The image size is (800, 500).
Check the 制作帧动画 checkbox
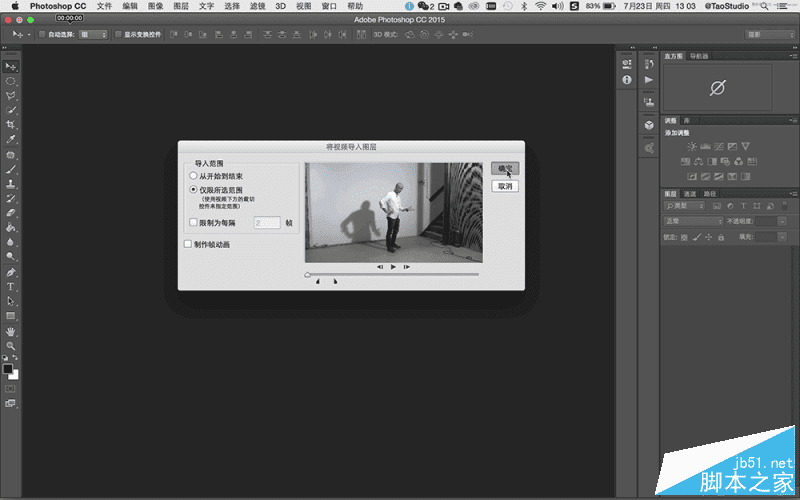click(187, 243)
